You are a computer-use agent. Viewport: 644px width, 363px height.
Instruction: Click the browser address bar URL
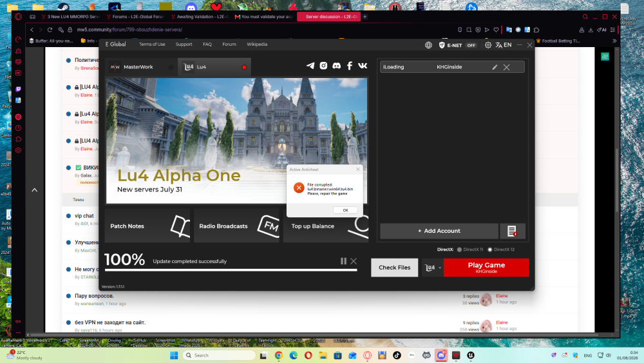pyautogui.click(x=129, y=30)
